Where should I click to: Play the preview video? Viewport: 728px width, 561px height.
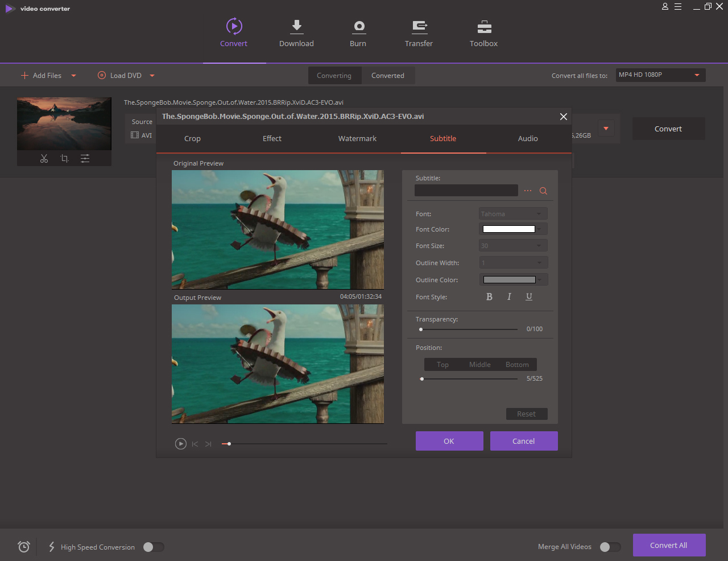point(180,444)
